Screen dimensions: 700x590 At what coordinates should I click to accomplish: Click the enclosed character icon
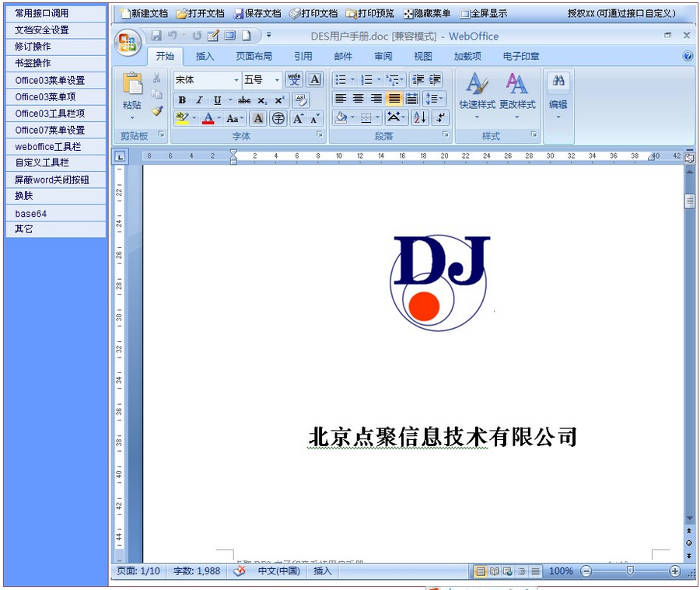(x=278, y=118)
